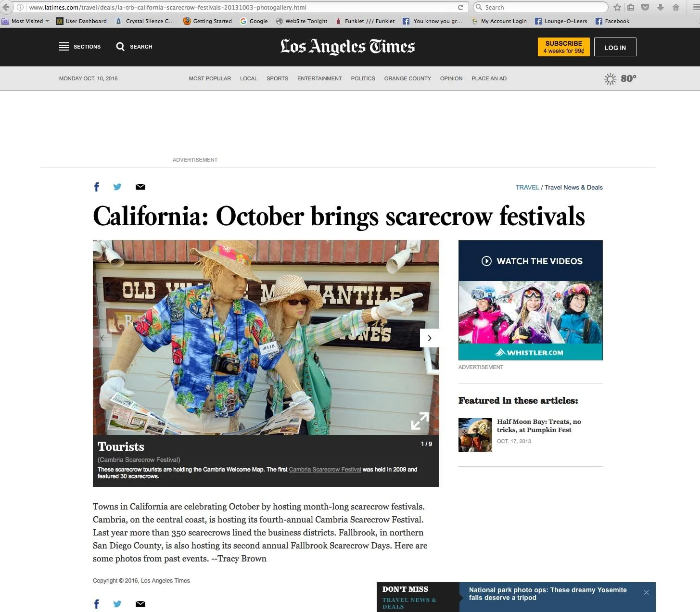
Task: Open the Half Moon Bay article thumbnail
Action: pos(475,435)
